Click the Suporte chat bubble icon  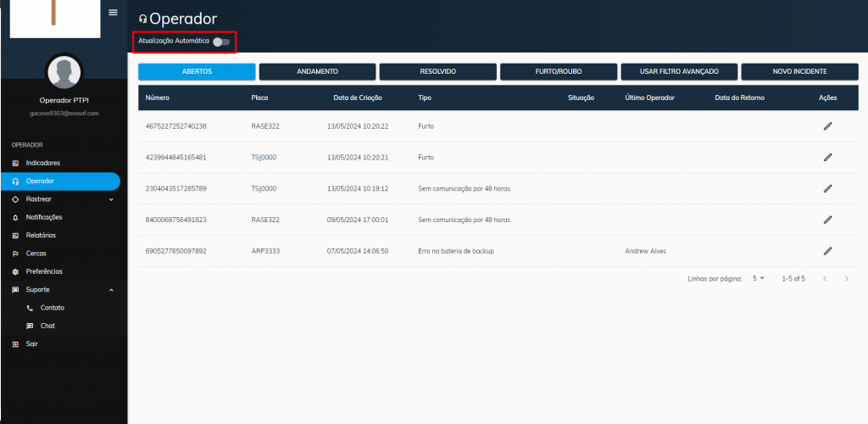[x=15, y=289]
